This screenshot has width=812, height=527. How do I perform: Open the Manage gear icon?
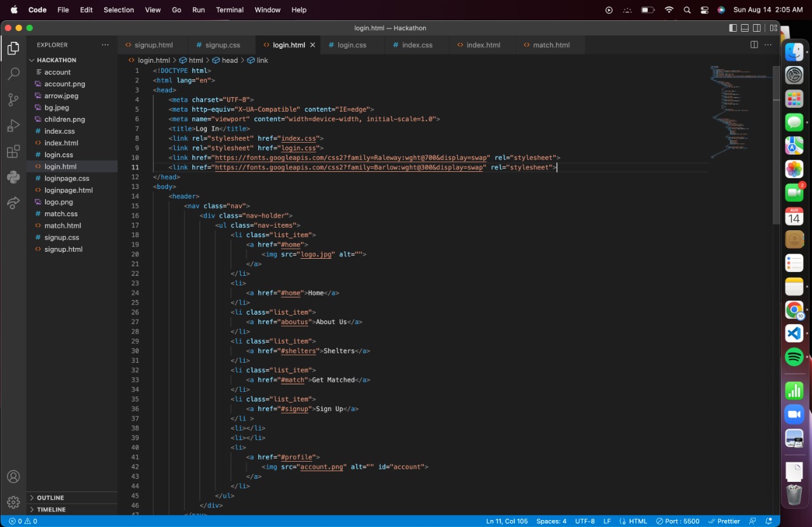click(13, 502)
